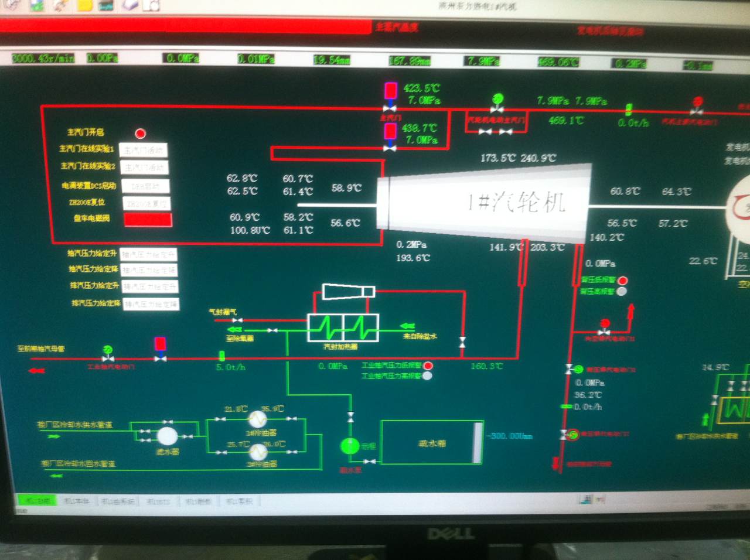This screenshot has width=750, height=560.
Task: Toggle the 主汽门开启 red indicator lamp
Action: (141, 134)
